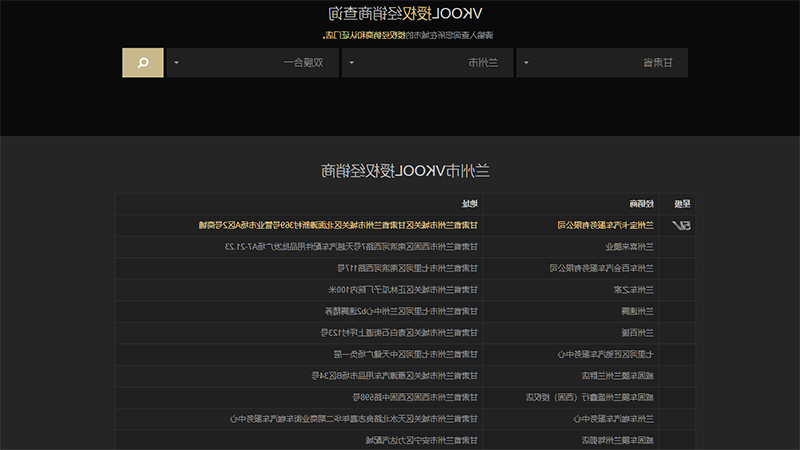The width and height of the screenshot is (800, 450).
Task: Select dealer 兰州嘉来膜业
Action: tap(629, 247)
